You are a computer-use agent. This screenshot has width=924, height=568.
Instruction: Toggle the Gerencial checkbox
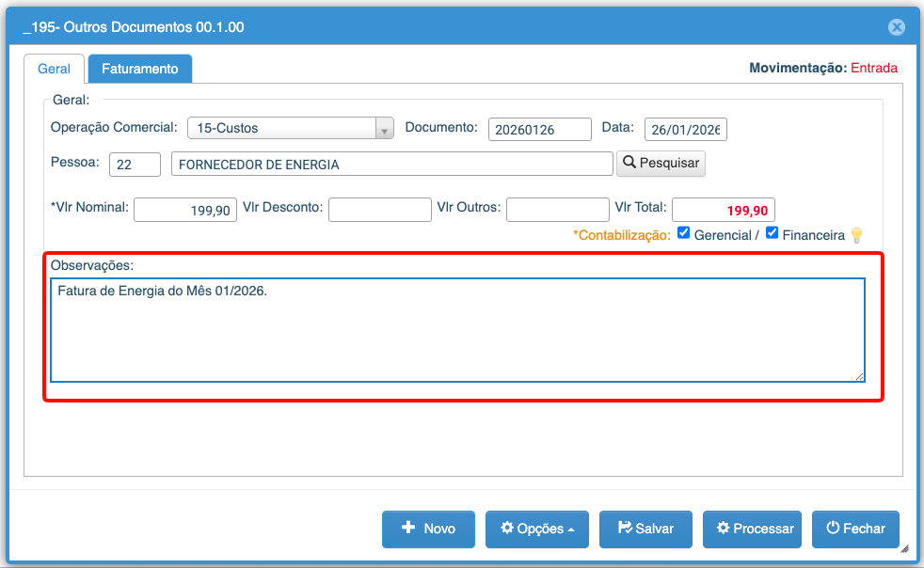point(684,233)
